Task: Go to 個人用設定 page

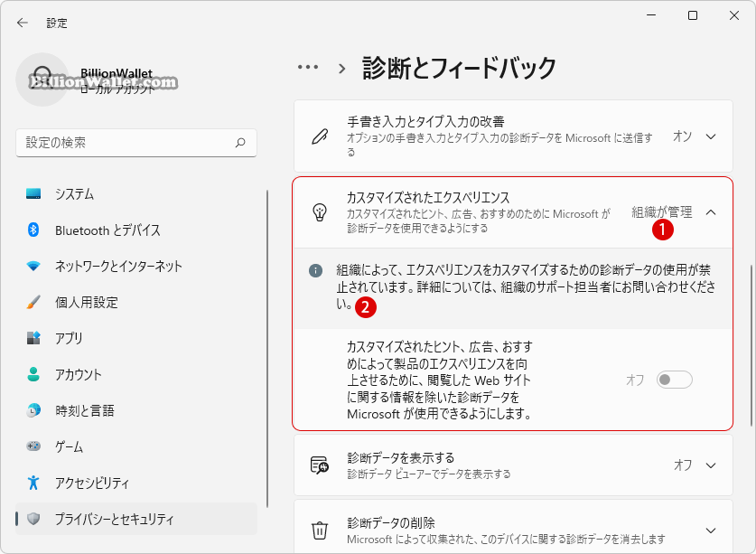Action: coord(136,302)
